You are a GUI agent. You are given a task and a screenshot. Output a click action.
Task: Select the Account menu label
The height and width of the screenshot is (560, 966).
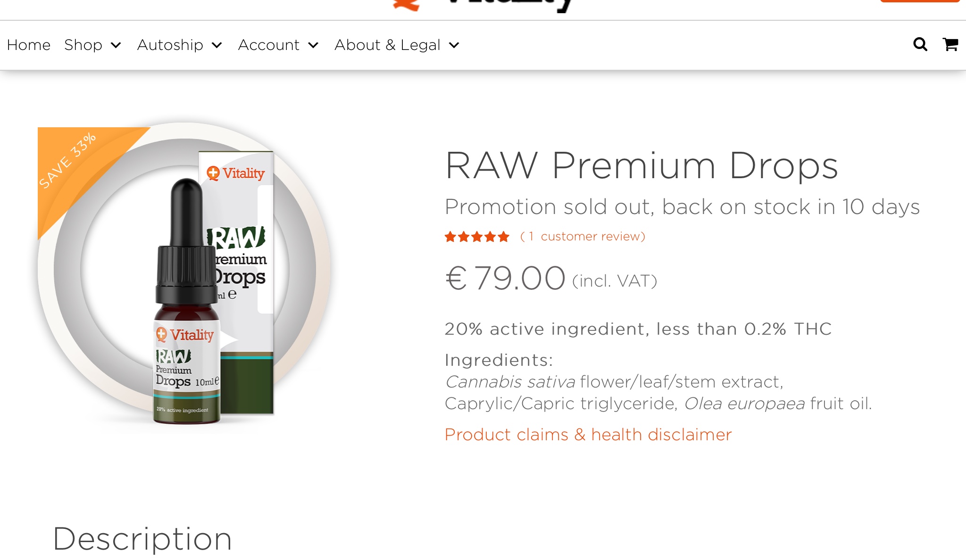[268, 45]
